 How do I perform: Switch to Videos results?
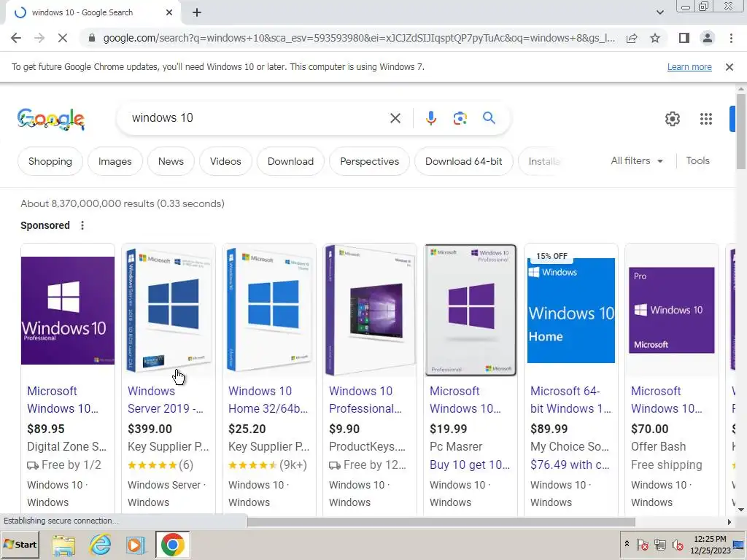[x=225, y=161]
